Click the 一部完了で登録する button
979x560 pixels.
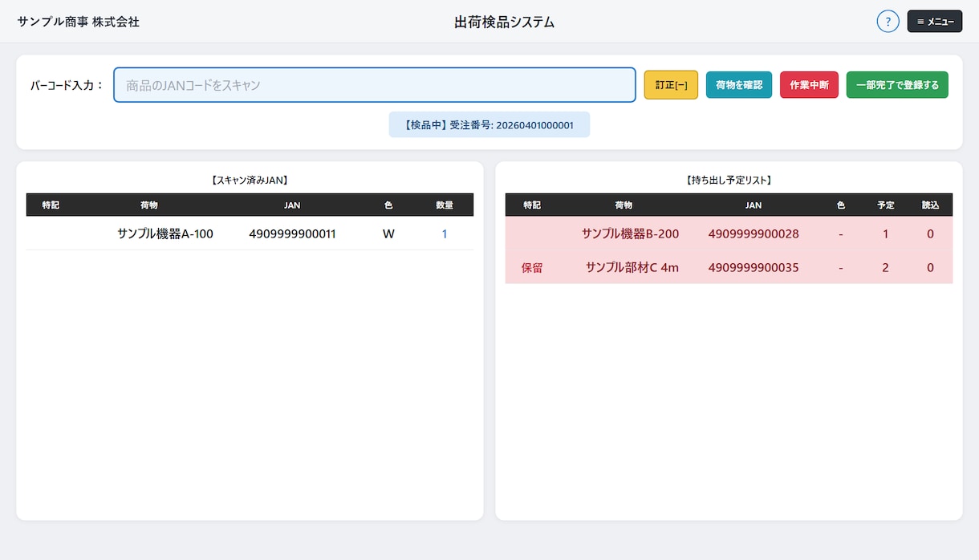coord(897,85)
